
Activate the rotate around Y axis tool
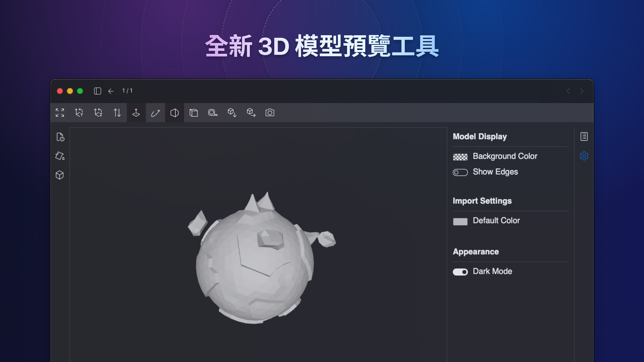(x=79, y=113)
